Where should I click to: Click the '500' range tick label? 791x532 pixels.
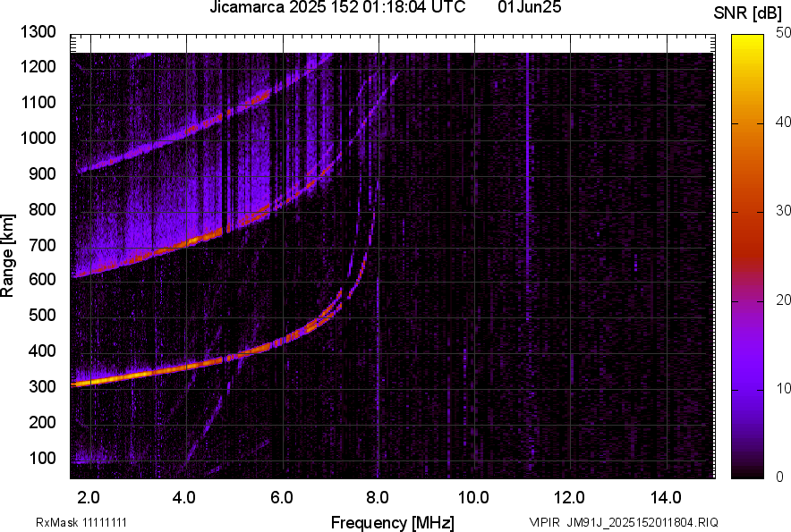(42, 315)
